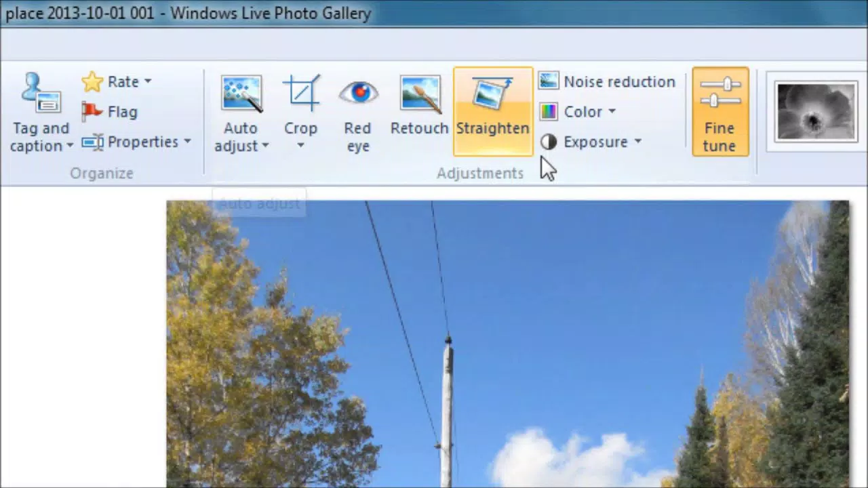The height and width of the screenshot is (488, 868).
Task: Open the Crop dropdown arrow
Action: (x=300, y=146)
